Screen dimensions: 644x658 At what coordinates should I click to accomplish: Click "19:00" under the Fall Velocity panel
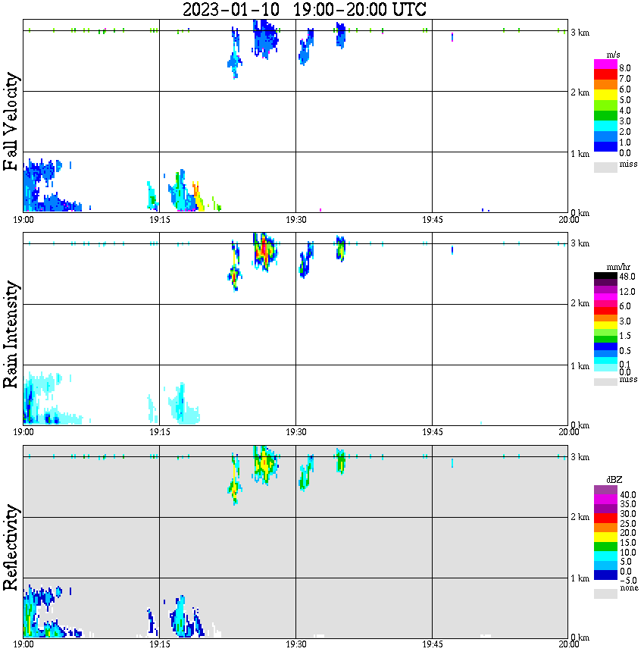(23, 220)
